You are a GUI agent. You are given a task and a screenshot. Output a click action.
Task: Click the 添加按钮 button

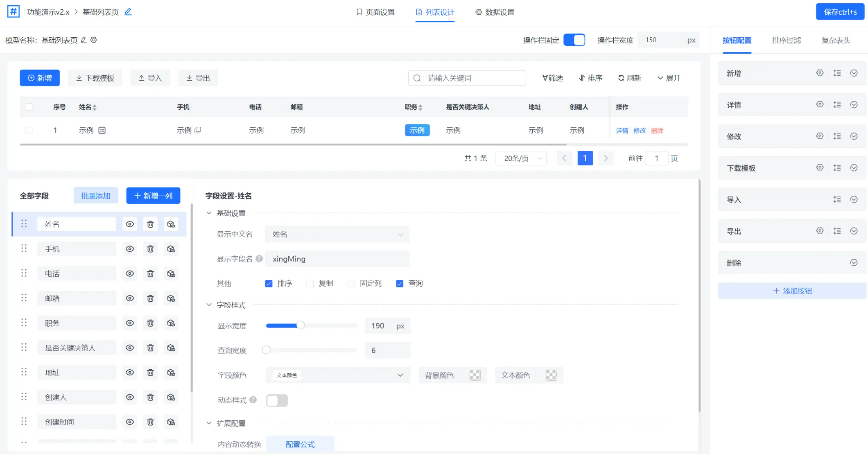(x=792, y=291)
